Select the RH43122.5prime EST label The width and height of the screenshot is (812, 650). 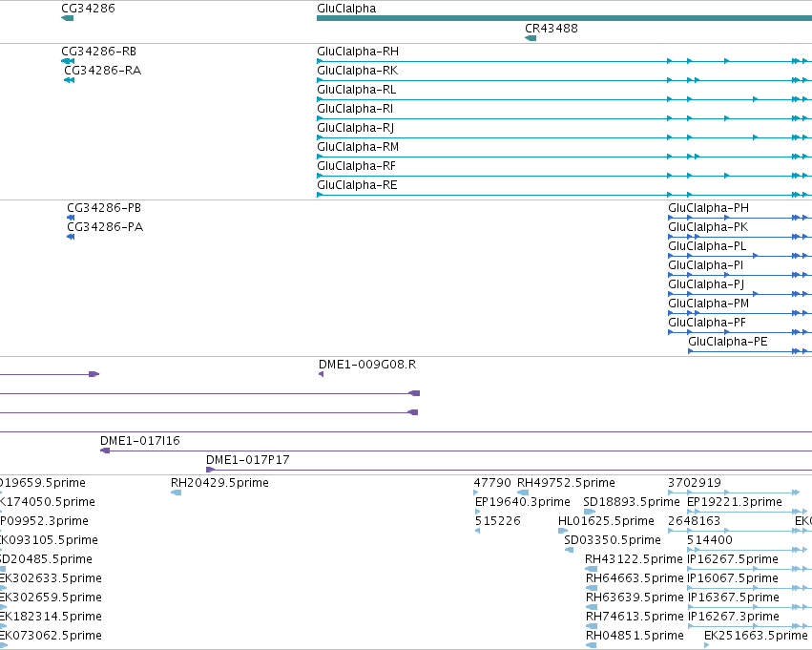[634, 559]
